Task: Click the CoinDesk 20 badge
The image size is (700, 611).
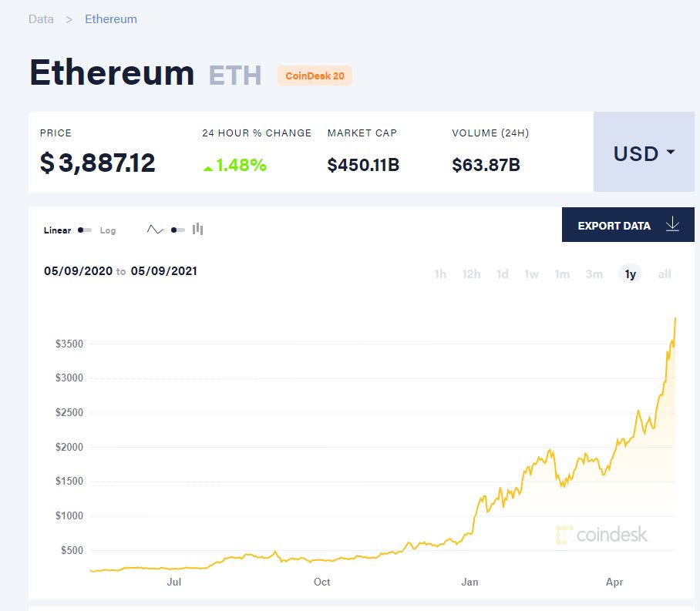Action: [315, 76]
